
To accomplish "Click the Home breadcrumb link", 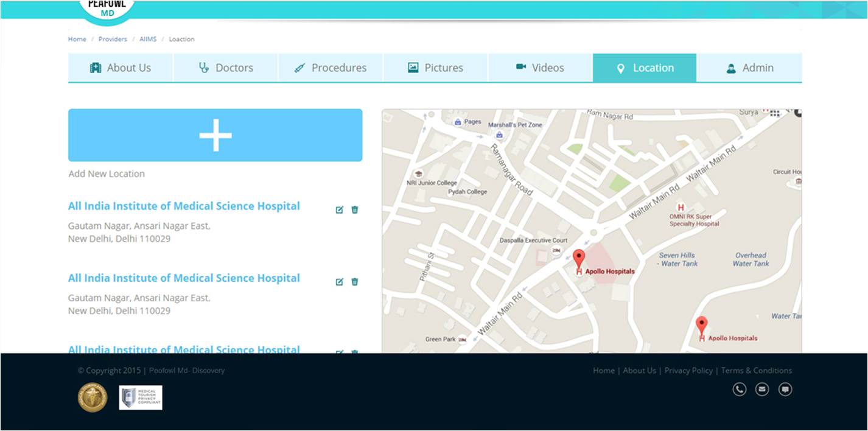I will [77, 39].
